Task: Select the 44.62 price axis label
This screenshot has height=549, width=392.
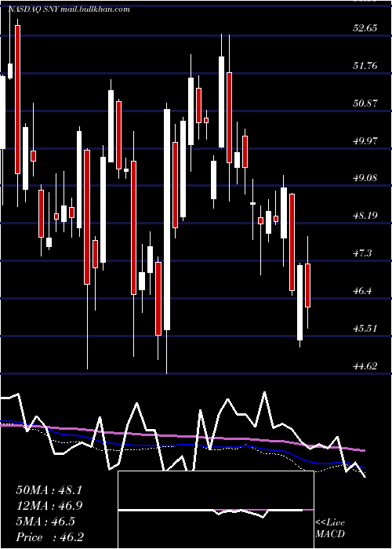Action: coord(365,366)
